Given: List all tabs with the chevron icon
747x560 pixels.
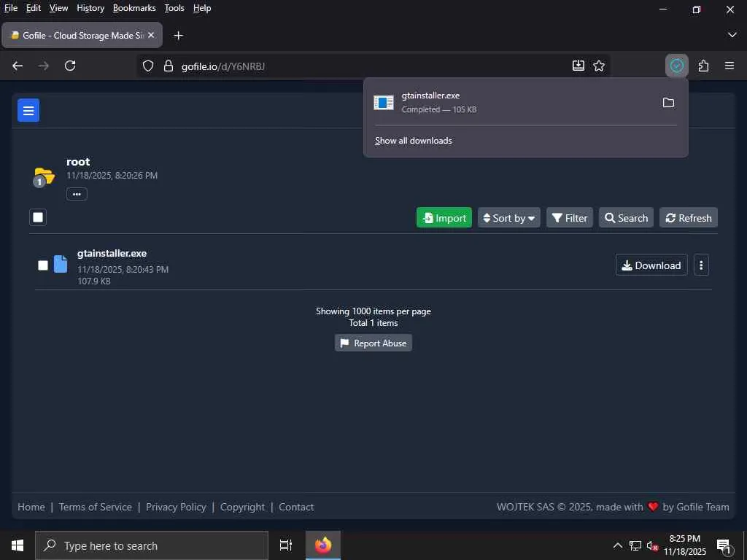Looking at the screenshot, I should coord(732,35).
